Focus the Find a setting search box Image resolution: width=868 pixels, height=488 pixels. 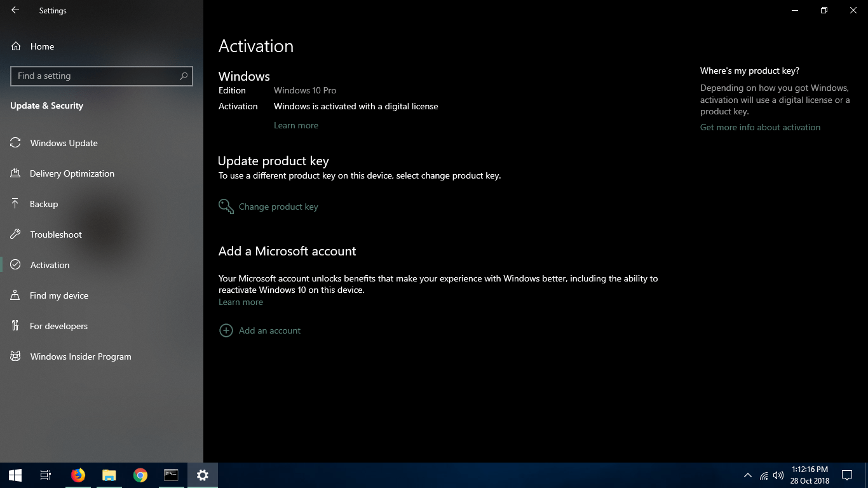(102, 76)
